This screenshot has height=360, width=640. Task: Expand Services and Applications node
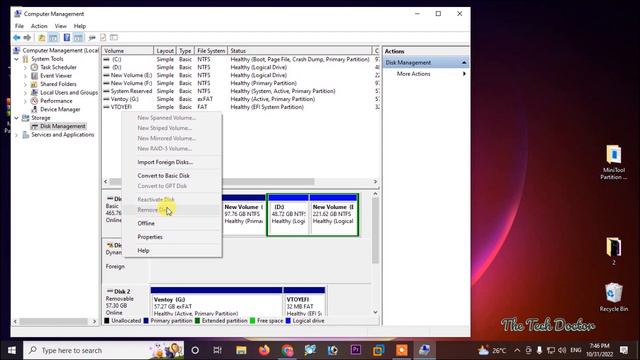16,135
